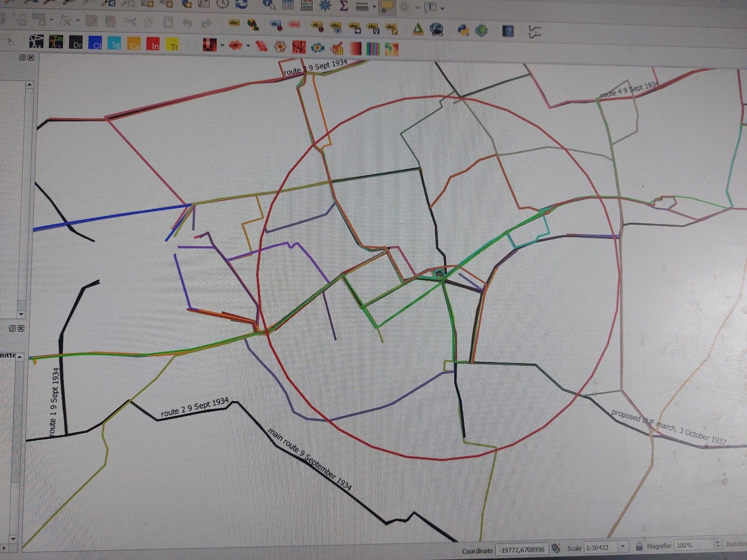
Task: Expand the Measure tool dropdown arrow
Action: click(x=374, y=7)
